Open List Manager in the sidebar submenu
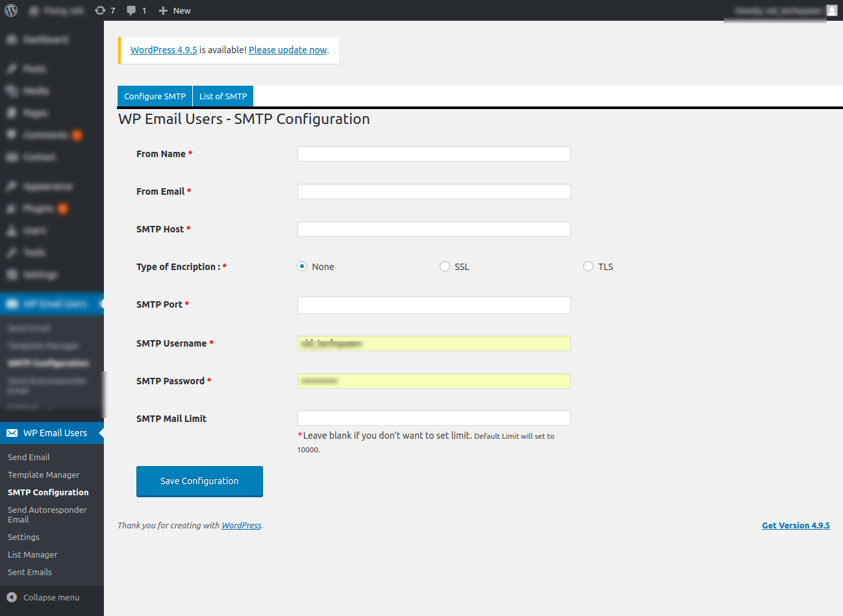The image size is (843, 616). click(32, 554)
